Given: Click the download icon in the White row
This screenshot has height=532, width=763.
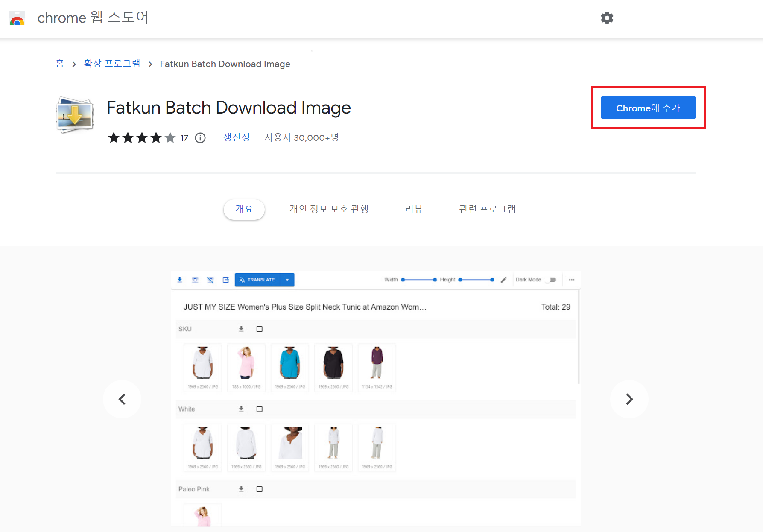Looking at the screenshot, I should click(x=241, y=409).
